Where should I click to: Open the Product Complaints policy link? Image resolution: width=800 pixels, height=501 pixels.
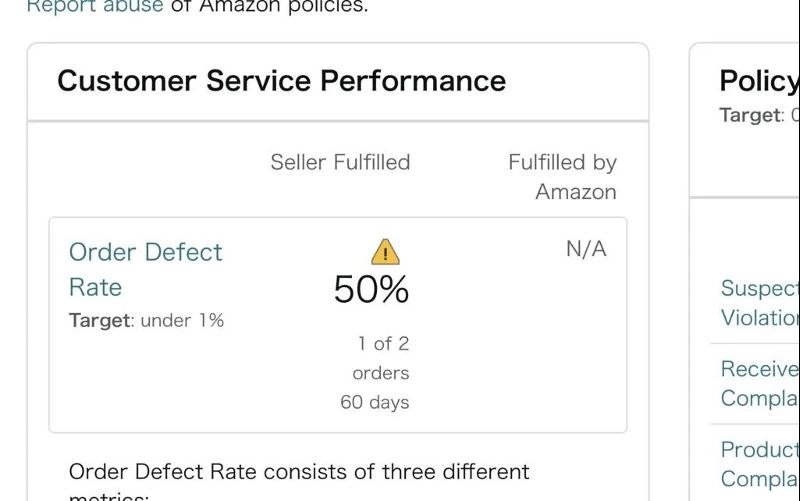760,463
